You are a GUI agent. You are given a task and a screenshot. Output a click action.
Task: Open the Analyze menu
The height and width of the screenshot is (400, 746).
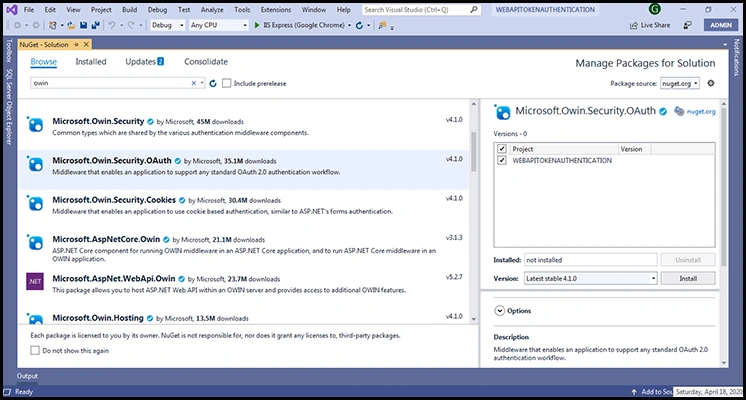point(212,10)
